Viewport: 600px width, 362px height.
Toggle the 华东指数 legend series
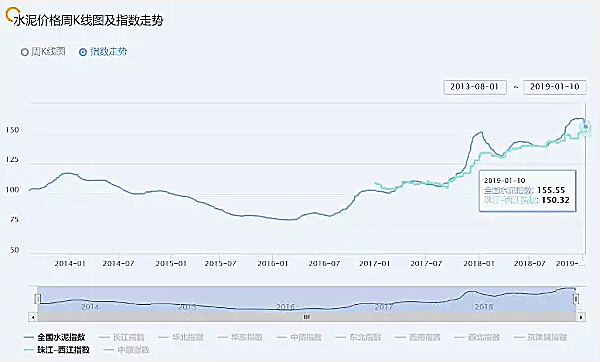click(240, 337)
